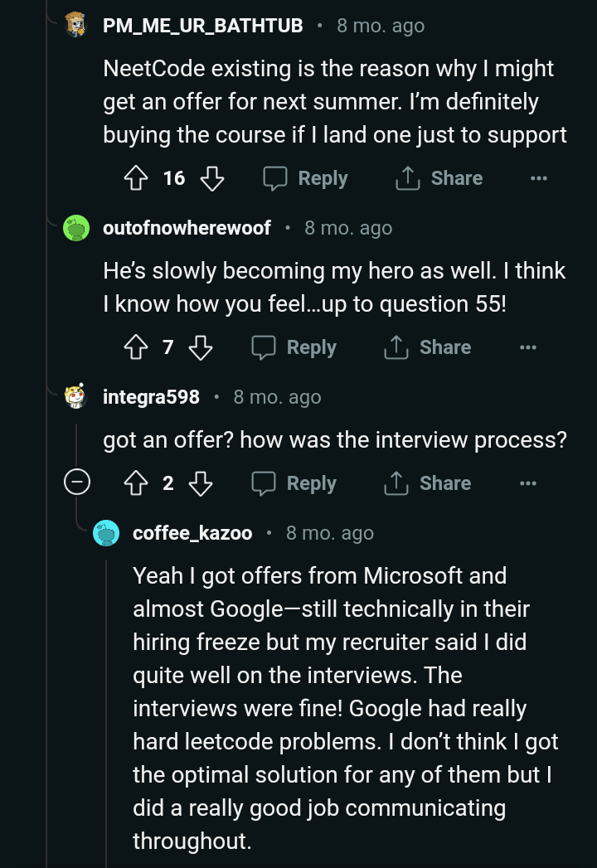
Task: Downvote PM_ME_UR_BATHTUB's NeetCode comment
Action: coord(213,178)
